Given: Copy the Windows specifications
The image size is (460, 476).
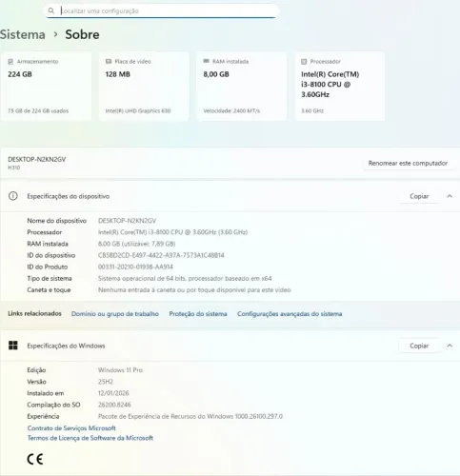Looking at the screenshot, I should pyautogui.click(x=419, y=346).
